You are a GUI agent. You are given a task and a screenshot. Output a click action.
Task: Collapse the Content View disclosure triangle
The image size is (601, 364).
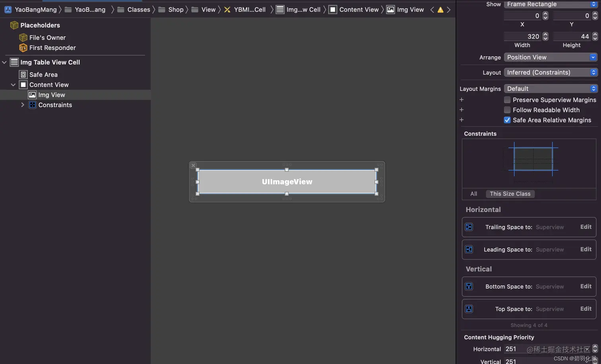13,85
